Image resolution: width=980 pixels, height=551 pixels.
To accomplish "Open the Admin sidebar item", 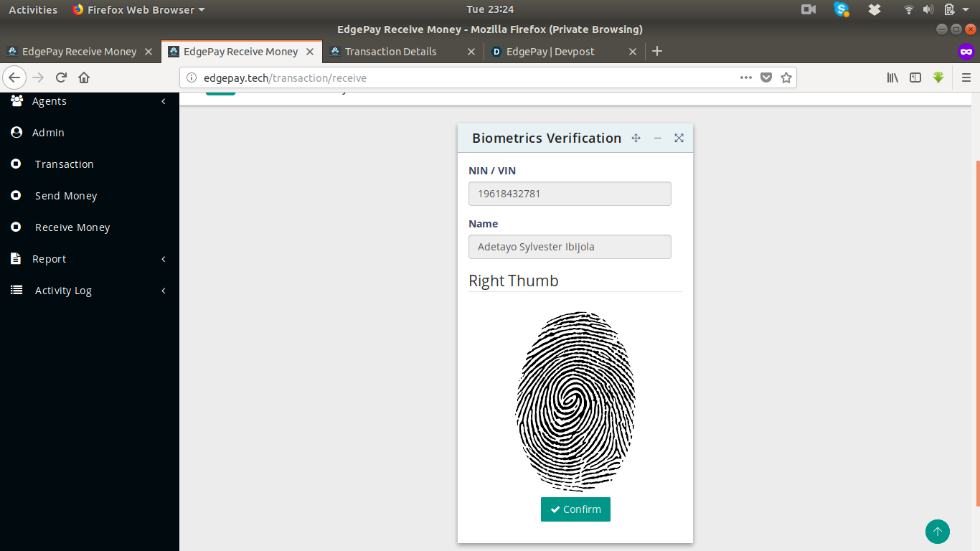I will pos(90,133).
